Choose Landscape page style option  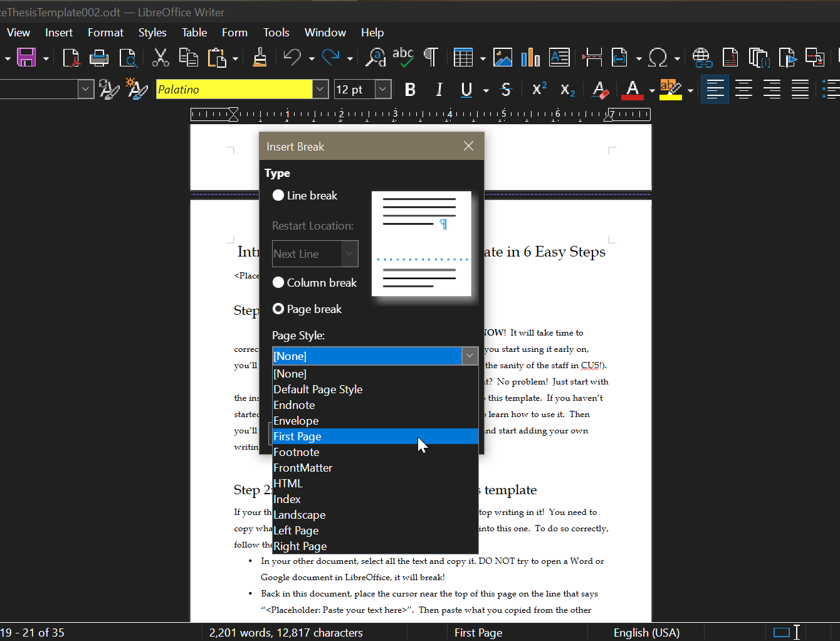coord(375,515)
